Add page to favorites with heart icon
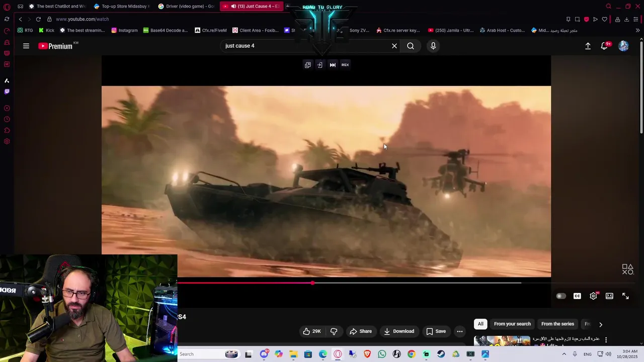 point(604,19)
